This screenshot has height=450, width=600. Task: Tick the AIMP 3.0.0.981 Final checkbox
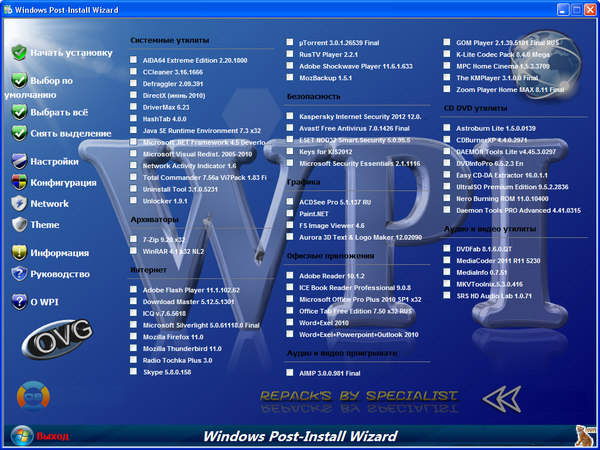(290, 372)
